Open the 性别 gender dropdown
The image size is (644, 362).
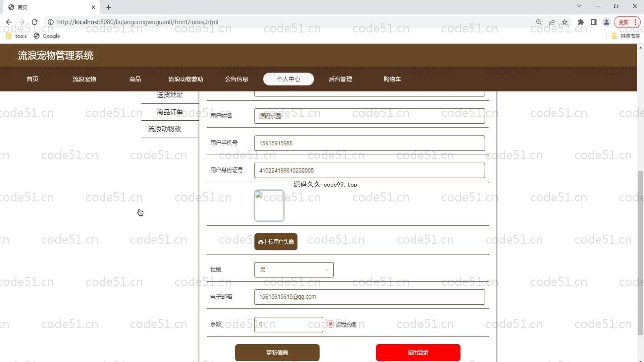[294, 270]
